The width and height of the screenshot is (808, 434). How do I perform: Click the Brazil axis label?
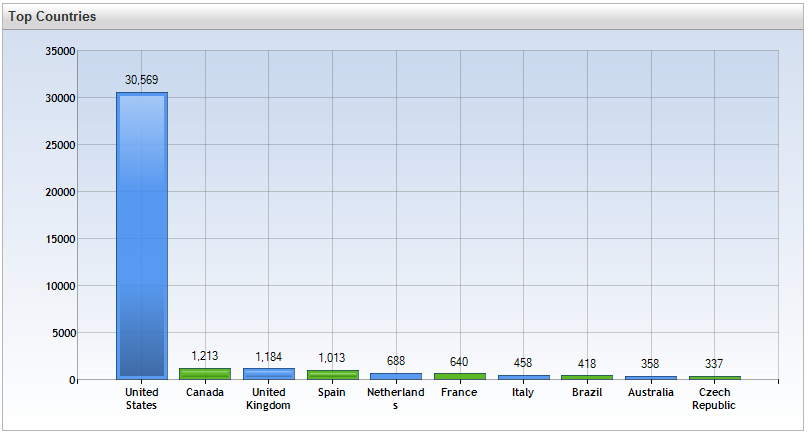[x=587, y=392]
